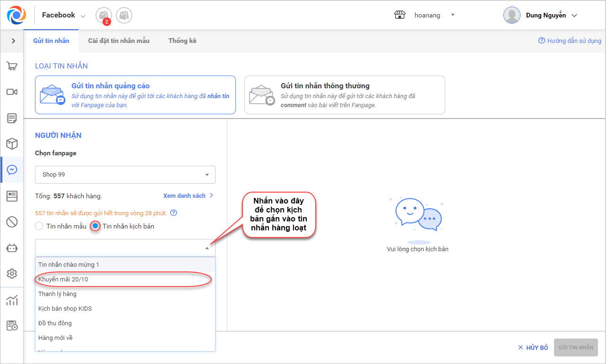Click the HỦY BỎ button
606x364 pixels.
coord(533,347)
